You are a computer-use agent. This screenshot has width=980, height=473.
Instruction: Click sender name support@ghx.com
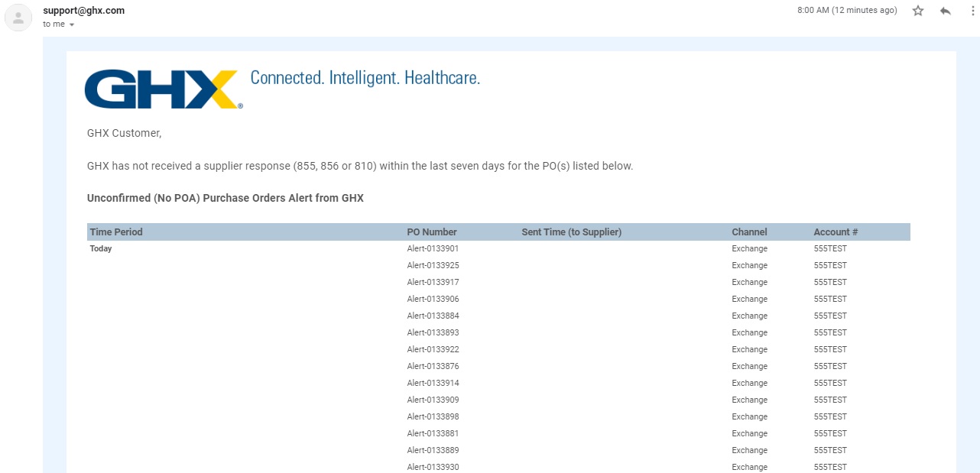point(83,11)
